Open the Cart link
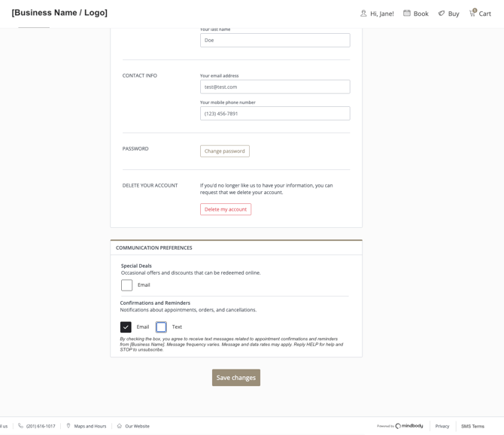 480,13
